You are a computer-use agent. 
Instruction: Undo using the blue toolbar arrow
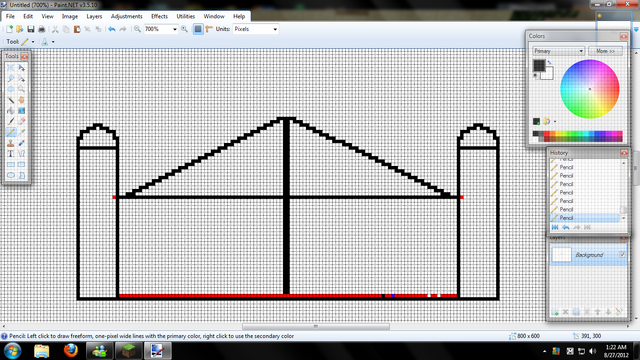click(111, 29)
